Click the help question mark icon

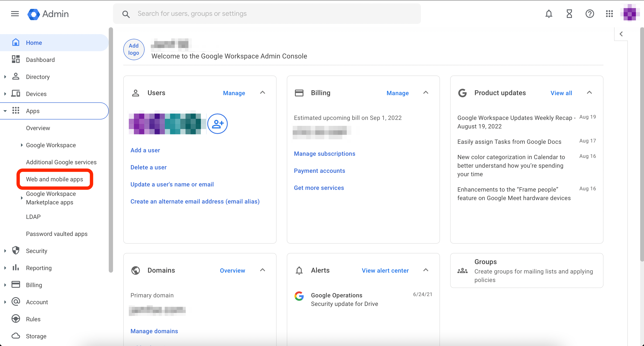[589, 14]
